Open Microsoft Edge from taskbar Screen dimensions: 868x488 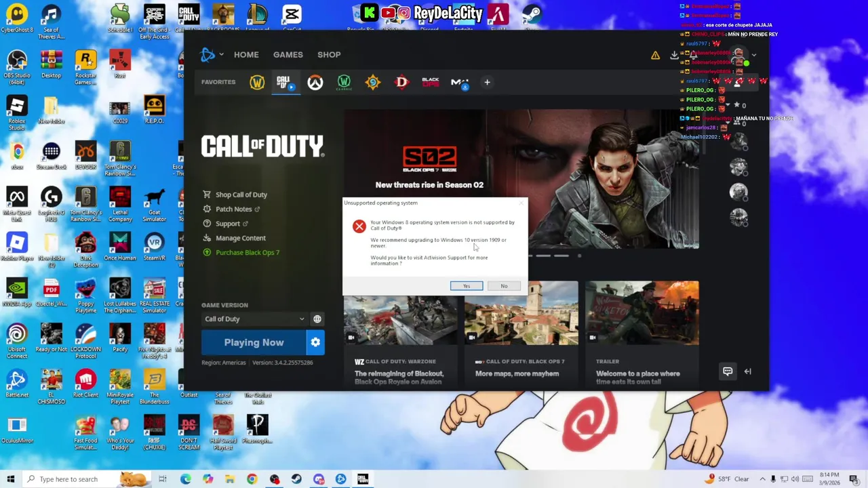coord(185,479)
